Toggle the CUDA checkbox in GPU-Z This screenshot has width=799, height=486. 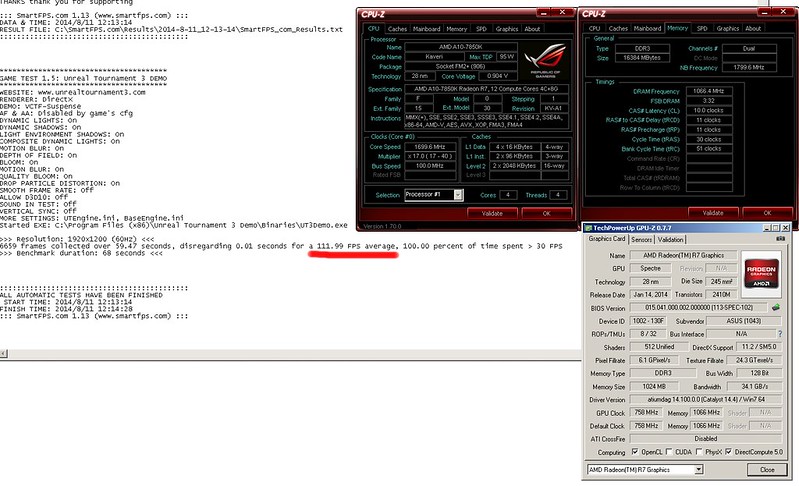(669, 451)
